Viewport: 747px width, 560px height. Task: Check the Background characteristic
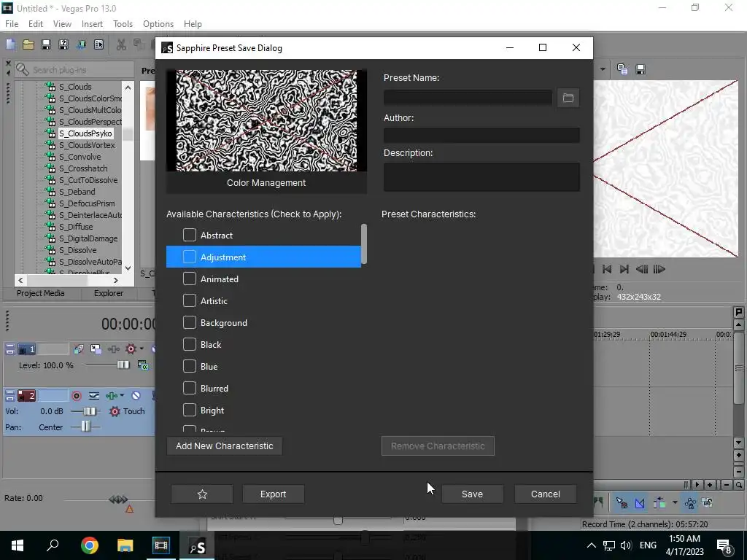click(x=190, y=322)
